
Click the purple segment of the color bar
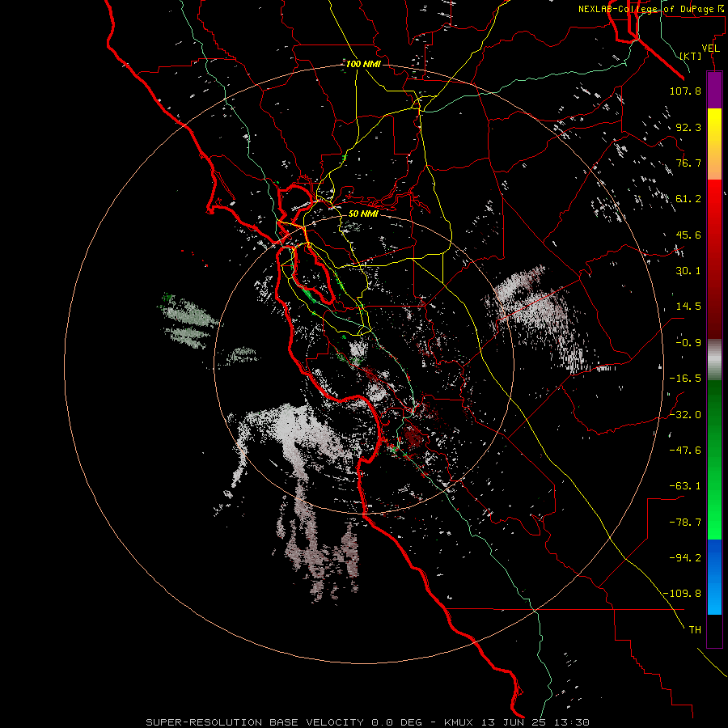tap(714, 90)
